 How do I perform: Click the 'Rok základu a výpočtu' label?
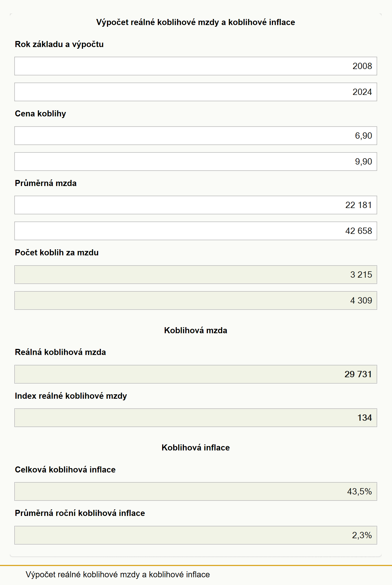[59, 44]
